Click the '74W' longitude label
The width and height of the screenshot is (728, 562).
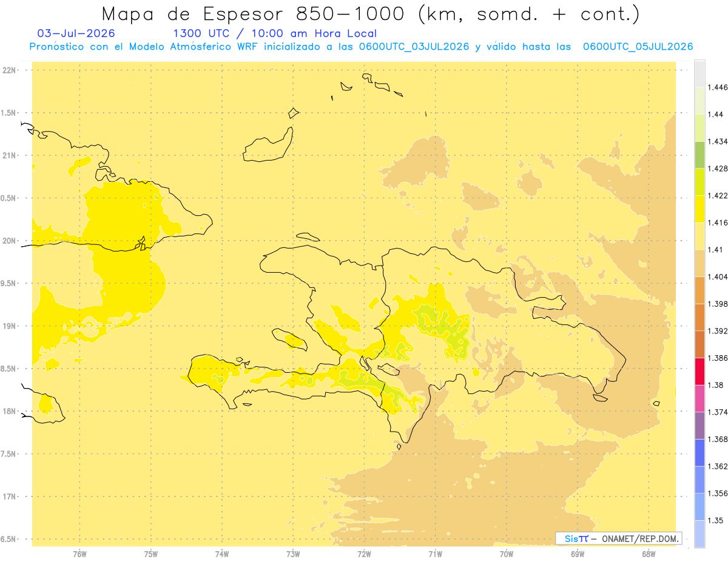pyautogui.click(x=222, y=554)
